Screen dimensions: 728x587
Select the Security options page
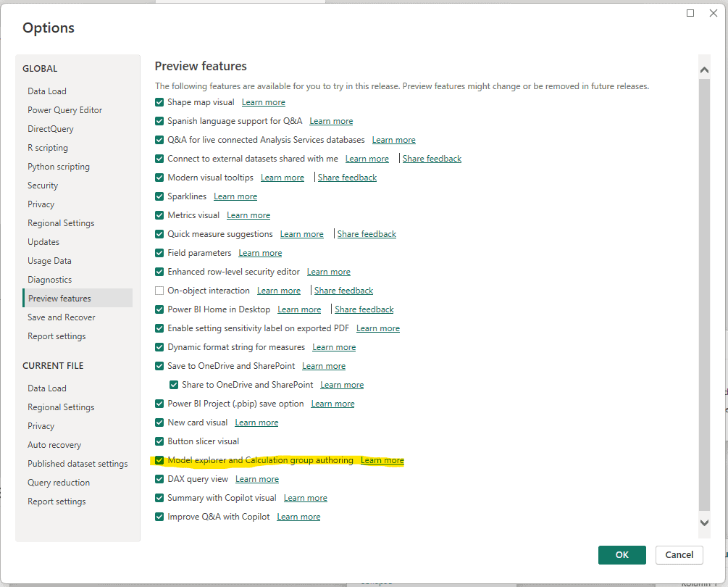(43, 186)
